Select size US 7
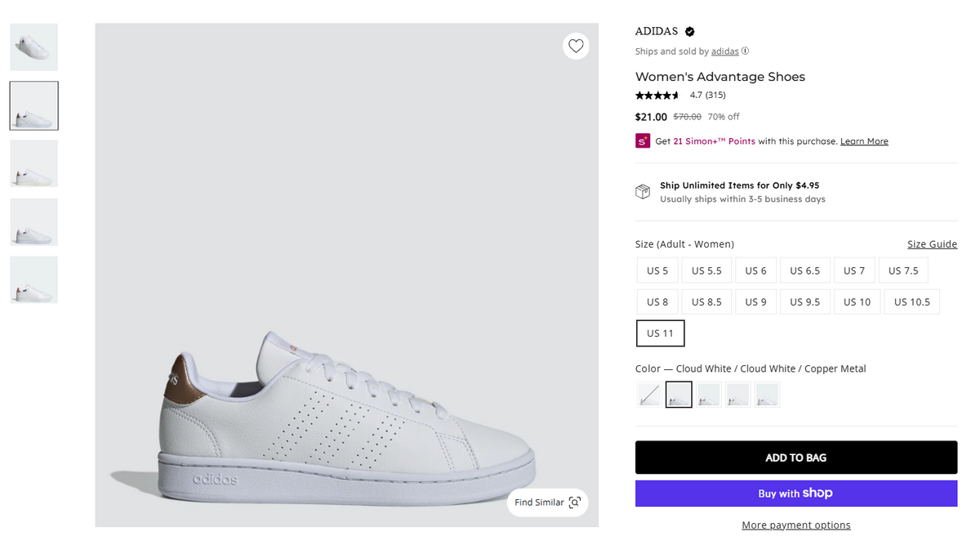Screen dimensions: 980x536 click(x=854, y=270)
